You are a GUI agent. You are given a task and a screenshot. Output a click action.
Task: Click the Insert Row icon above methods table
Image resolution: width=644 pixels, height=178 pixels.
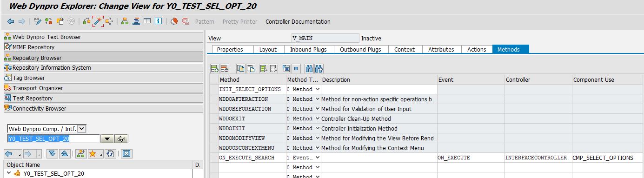click(x=215, y=69)
